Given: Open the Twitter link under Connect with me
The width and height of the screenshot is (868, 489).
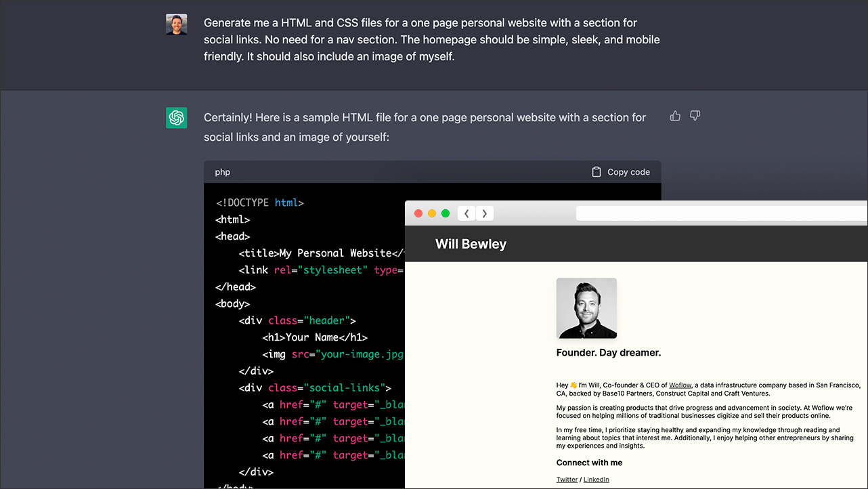Looking at the screenshot, I should pyautogui.click(x=566, y=479).
